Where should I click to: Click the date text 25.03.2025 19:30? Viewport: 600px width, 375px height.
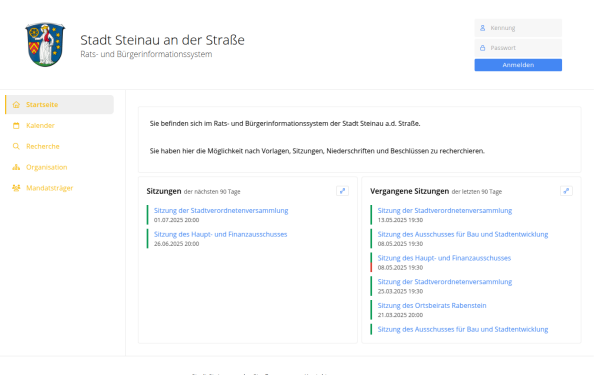tap(400, 291)
